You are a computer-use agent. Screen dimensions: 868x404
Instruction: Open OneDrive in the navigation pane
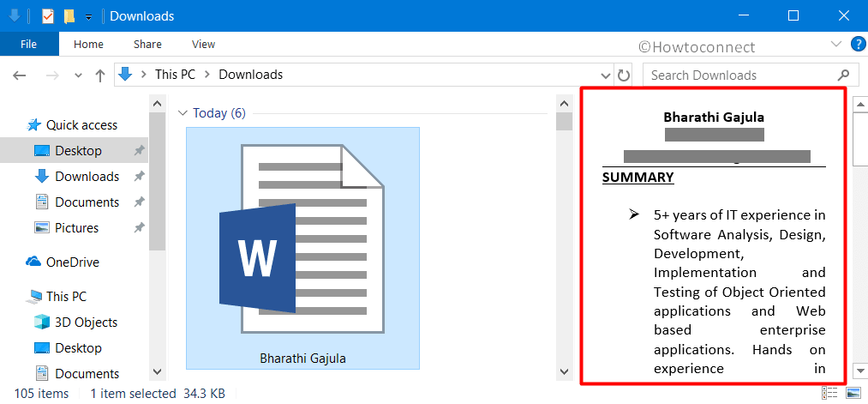72,262
